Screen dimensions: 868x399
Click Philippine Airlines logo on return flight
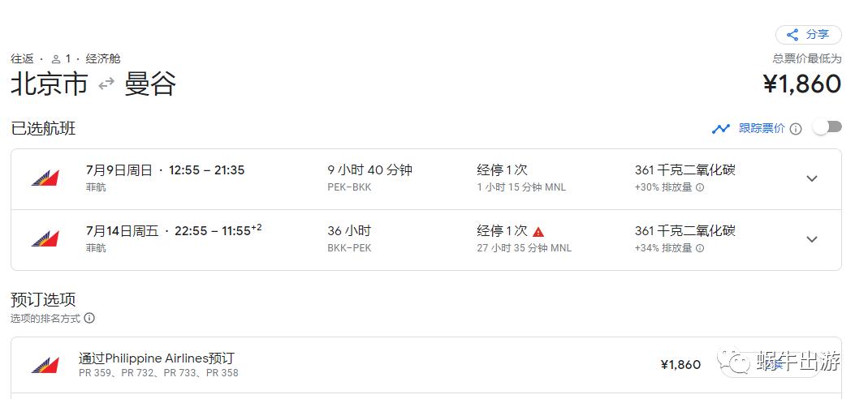pos(45,239)
